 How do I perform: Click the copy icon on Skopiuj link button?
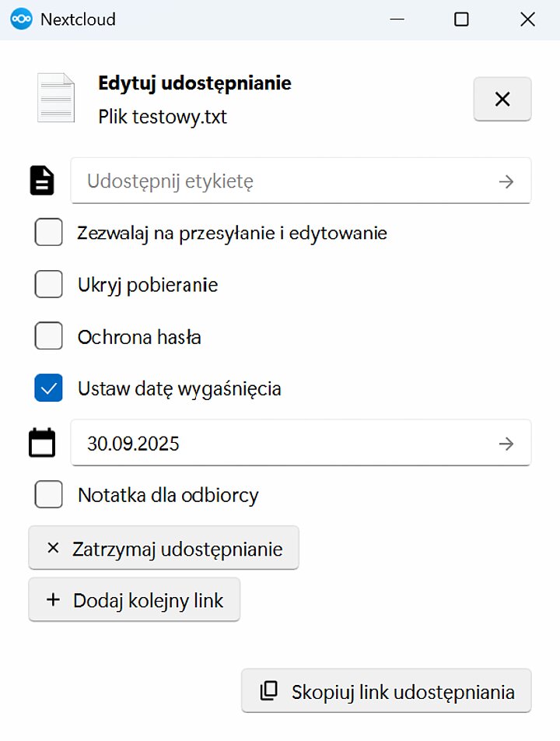268,691
